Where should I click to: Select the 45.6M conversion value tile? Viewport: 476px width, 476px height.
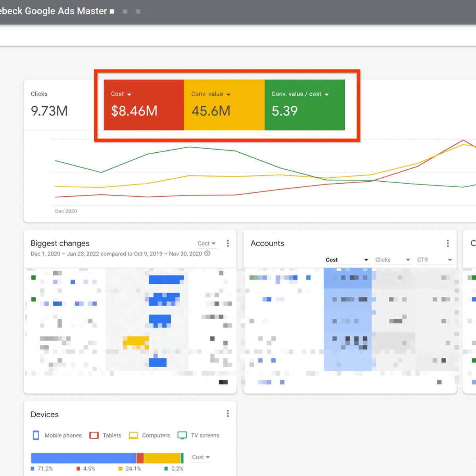coord(224,105)
